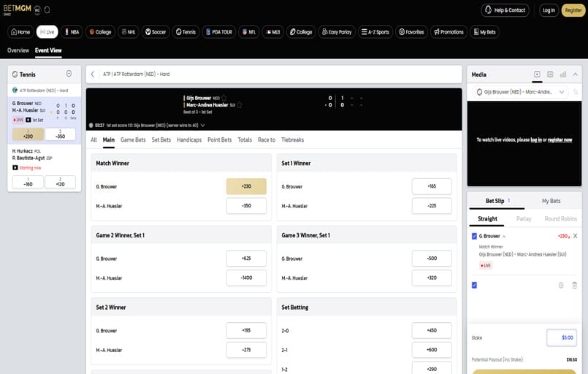This screenshot has height=374, width=588.
Task: Pick Set 2 Winner Brouwer +195
Action: tap(246, 330)
